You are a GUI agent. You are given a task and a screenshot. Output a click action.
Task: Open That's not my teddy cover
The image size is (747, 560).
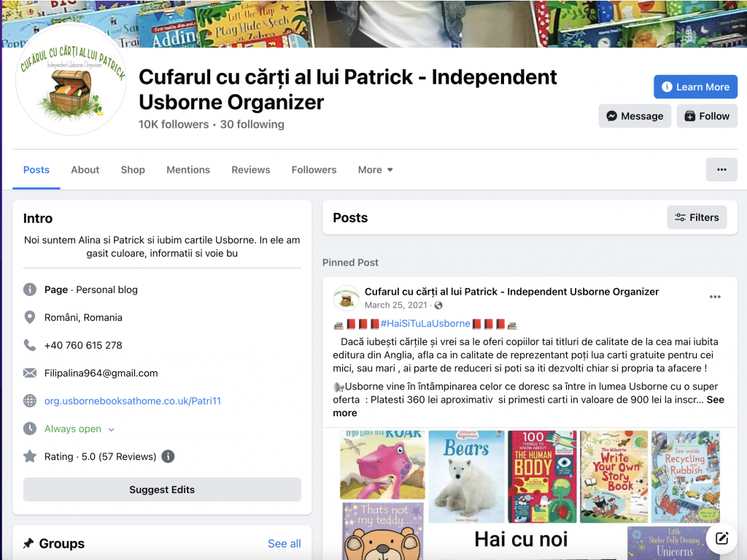[x=382, y=532]
